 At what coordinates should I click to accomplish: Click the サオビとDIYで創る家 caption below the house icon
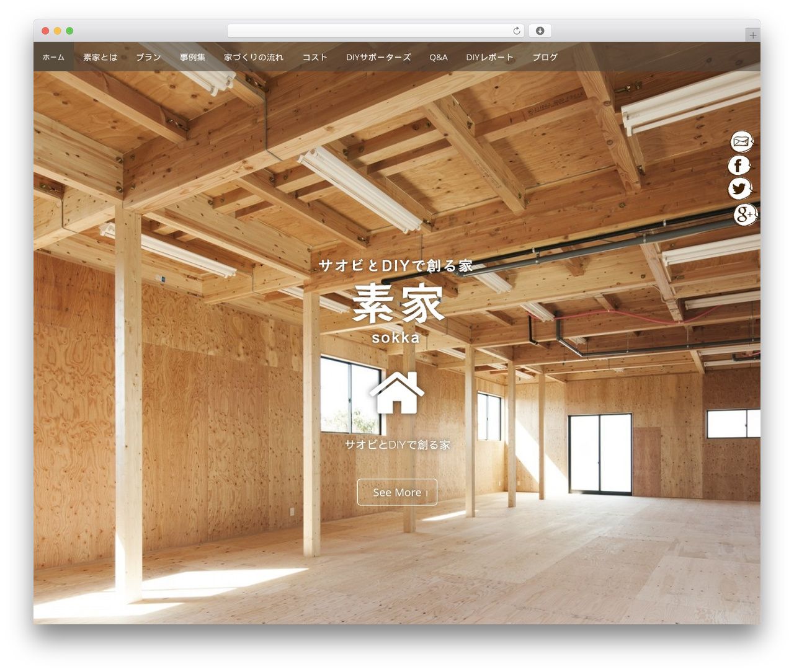(397, 444)
